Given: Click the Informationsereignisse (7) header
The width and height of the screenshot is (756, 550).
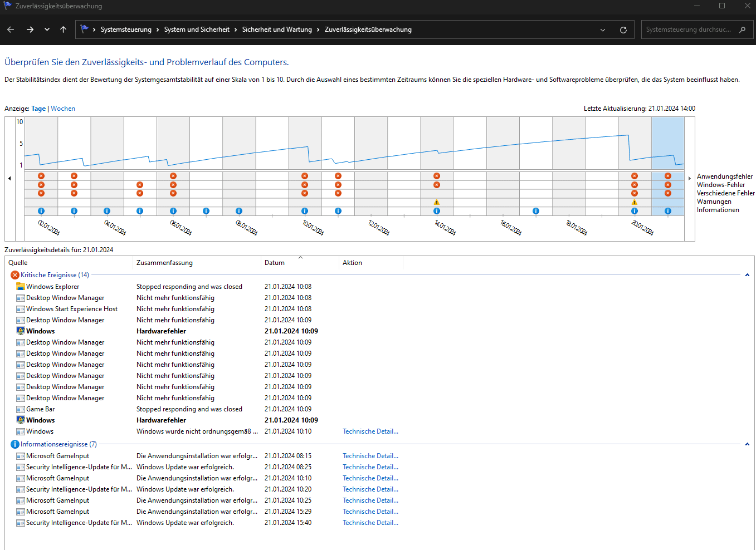Looking at the screenshot, I should pyautogui.click(x=58, y=444).
